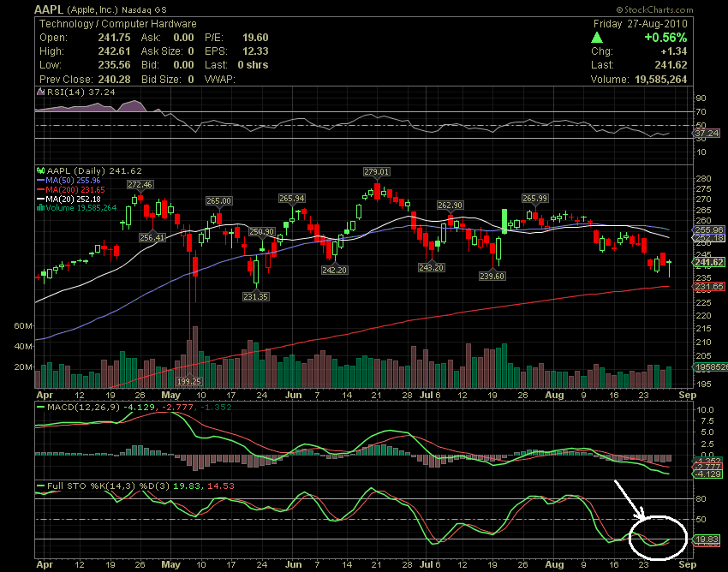
Task: Click the 243.20 low price label
Action: pos(432,267)
